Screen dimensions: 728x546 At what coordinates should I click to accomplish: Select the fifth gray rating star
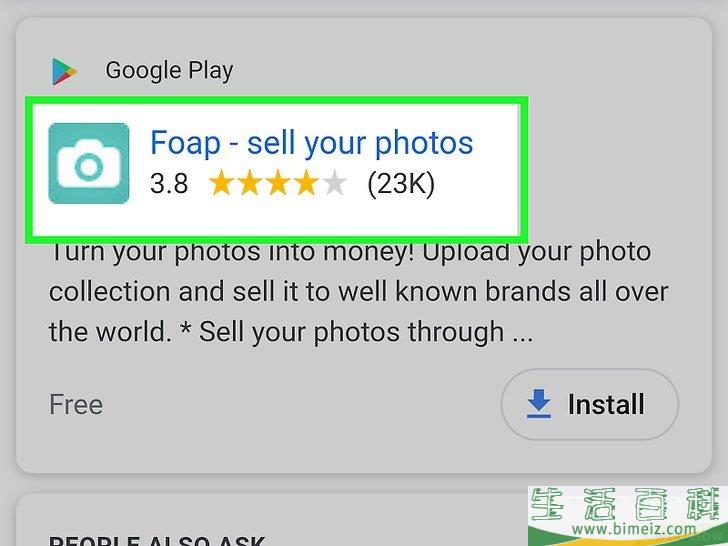(x=334, y=183)
